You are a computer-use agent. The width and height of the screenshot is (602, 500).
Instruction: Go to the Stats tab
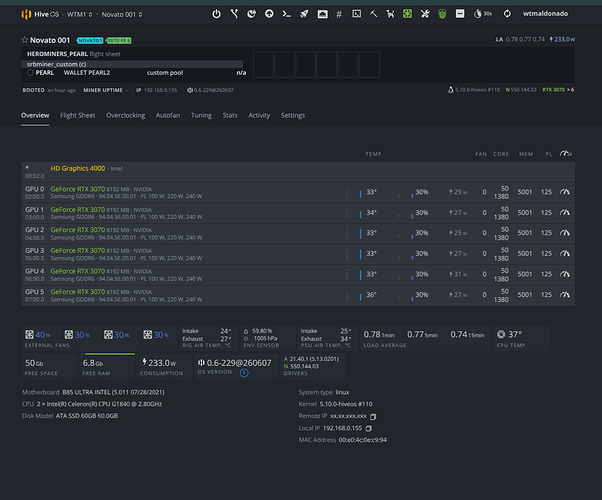230,116
